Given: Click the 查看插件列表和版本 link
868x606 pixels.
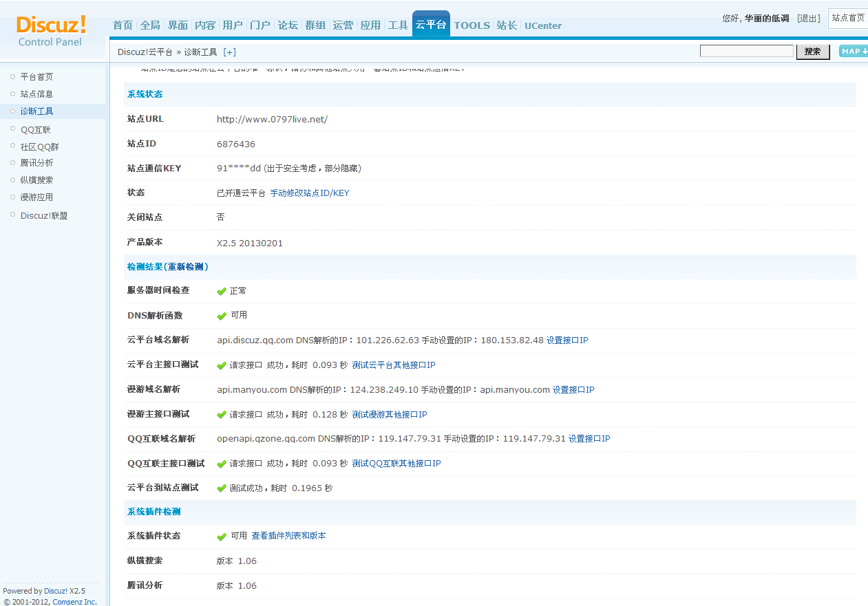Looking at the screenshot, I should (x=288, y=536).
